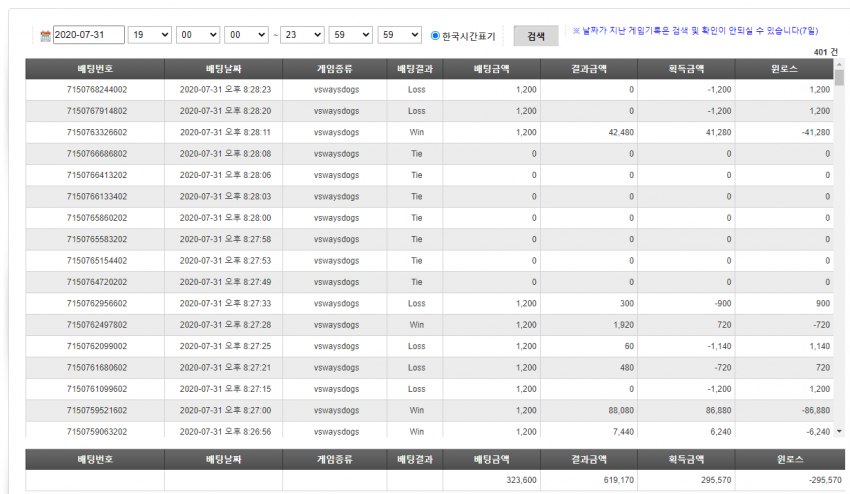Open start seconds dropdown before the tilde

(246, 35)
